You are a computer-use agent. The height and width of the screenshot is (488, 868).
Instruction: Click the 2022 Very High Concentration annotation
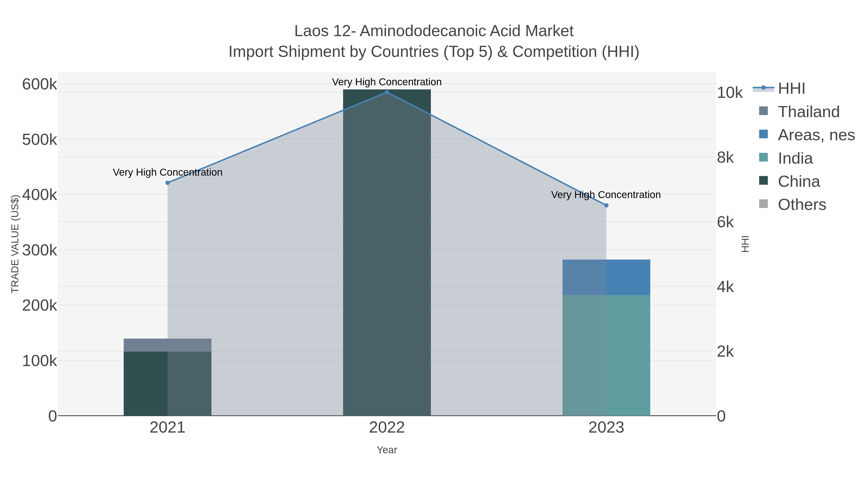(387, 82)
